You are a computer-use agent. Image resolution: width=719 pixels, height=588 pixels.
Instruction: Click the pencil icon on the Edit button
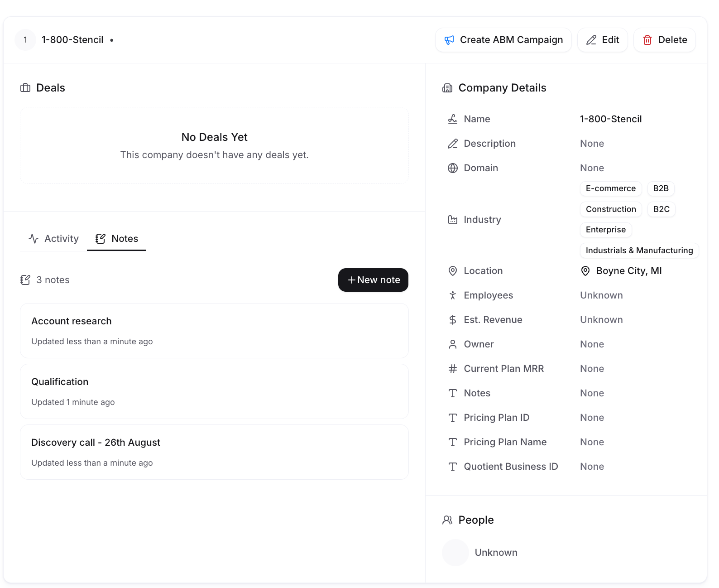(591, 40)
